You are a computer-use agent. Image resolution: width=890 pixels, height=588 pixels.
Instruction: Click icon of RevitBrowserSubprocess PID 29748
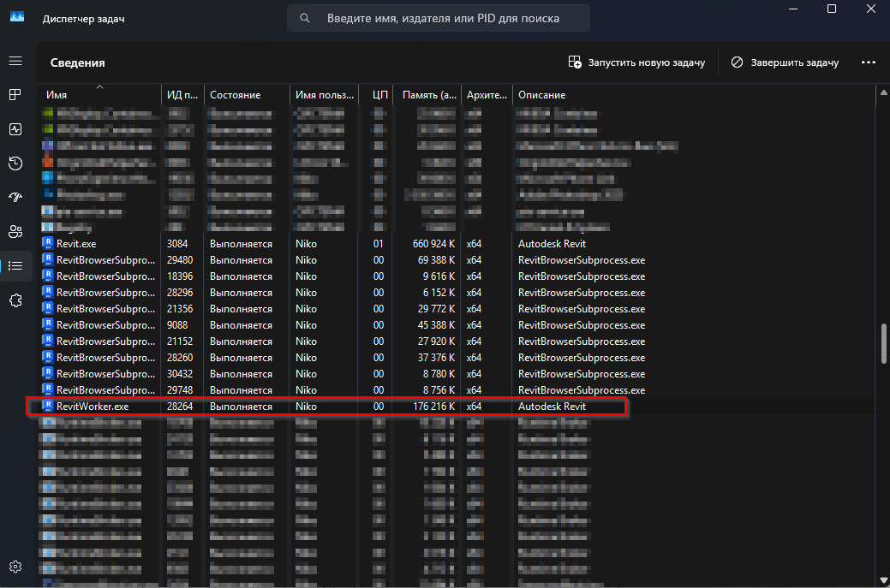(x=48, y=390)
